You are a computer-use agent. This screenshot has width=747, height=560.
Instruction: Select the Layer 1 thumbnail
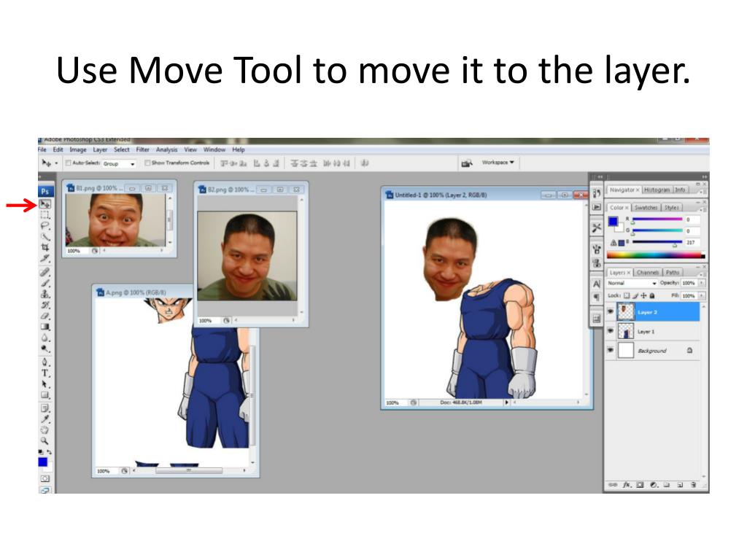pos(625,331)
